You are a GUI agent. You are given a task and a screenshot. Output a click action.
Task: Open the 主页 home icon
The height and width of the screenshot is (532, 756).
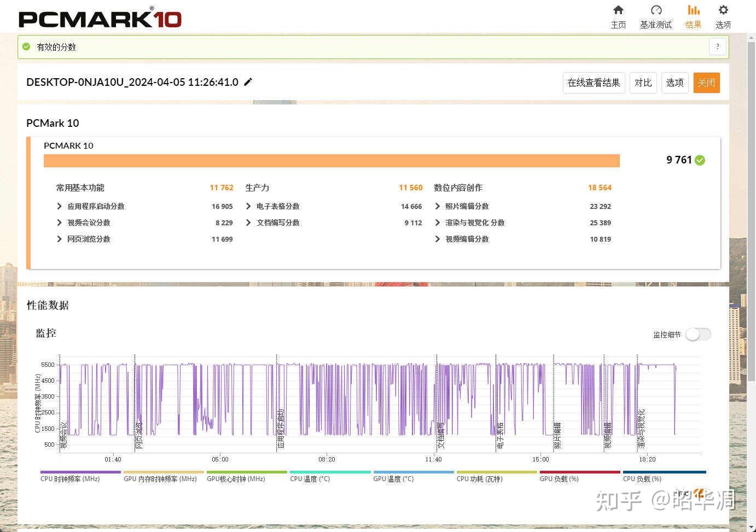click(x=618, y=10)
